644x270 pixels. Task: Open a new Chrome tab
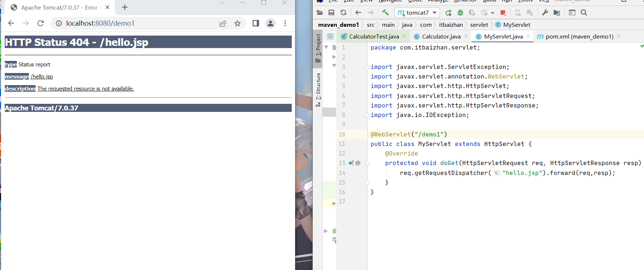(125, 7)
